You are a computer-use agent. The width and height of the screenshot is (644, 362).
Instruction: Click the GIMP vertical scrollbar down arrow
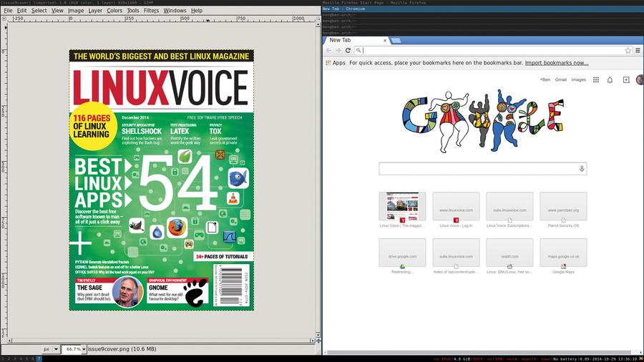[318, 335]
